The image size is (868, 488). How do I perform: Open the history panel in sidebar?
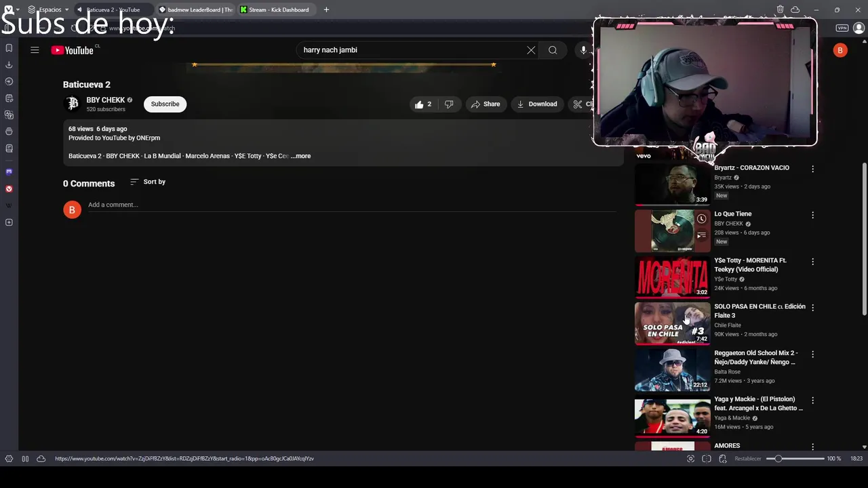point(9,81)
